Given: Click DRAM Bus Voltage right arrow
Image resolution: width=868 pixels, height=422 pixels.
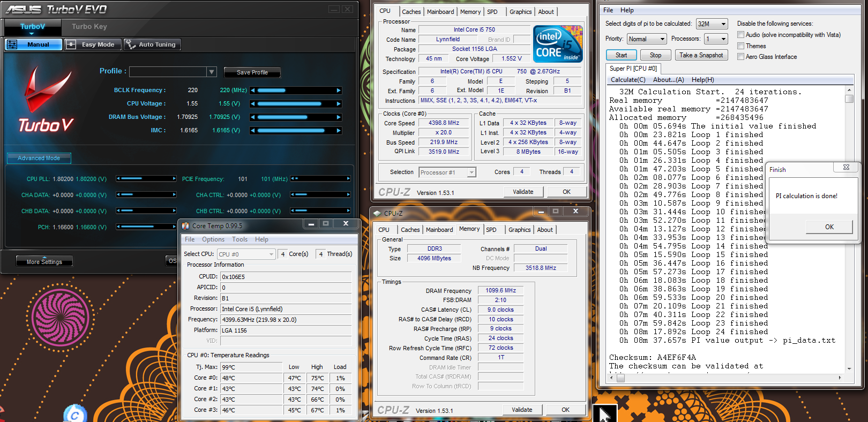Looking at the screenshot, I should tap(339, 117).
